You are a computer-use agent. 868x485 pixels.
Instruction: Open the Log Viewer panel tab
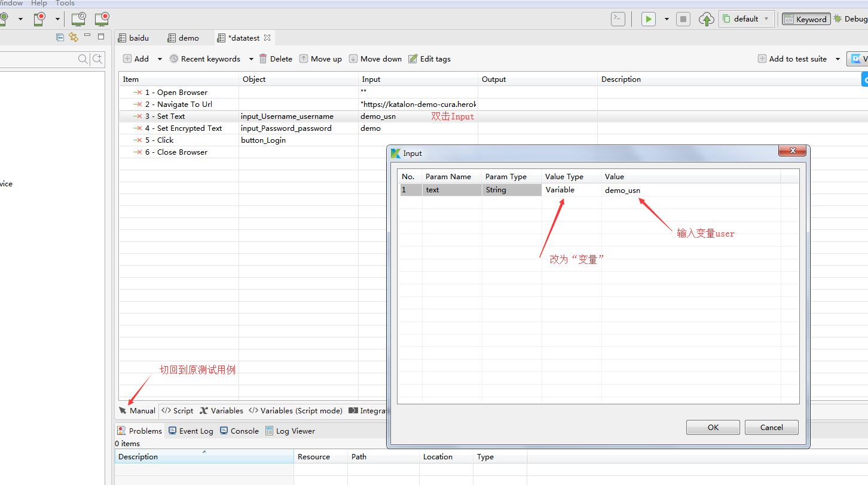[290, 431]
